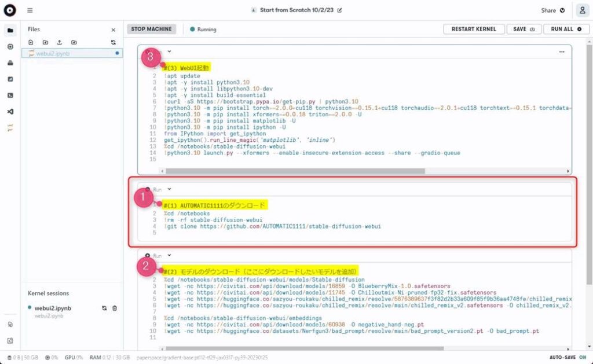
Task: Click the RAM usage status bar entry
Action: pos(109,357)
